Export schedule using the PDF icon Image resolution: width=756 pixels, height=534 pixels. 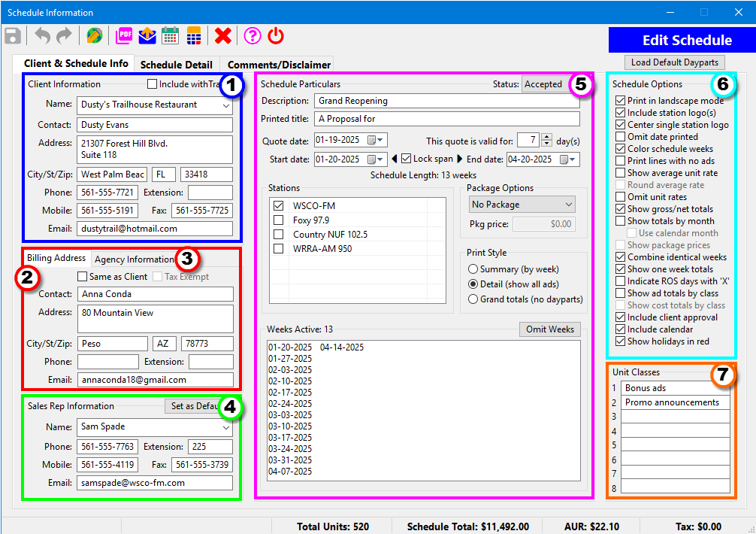point(124,36)
